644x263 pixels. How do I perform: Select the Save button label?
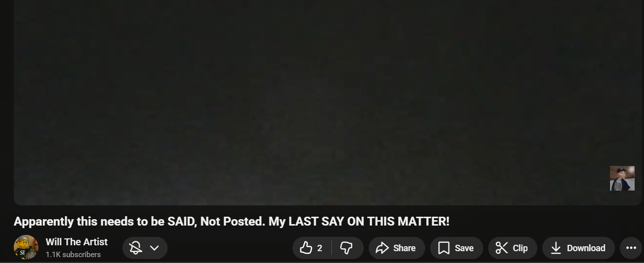point(464,248)
